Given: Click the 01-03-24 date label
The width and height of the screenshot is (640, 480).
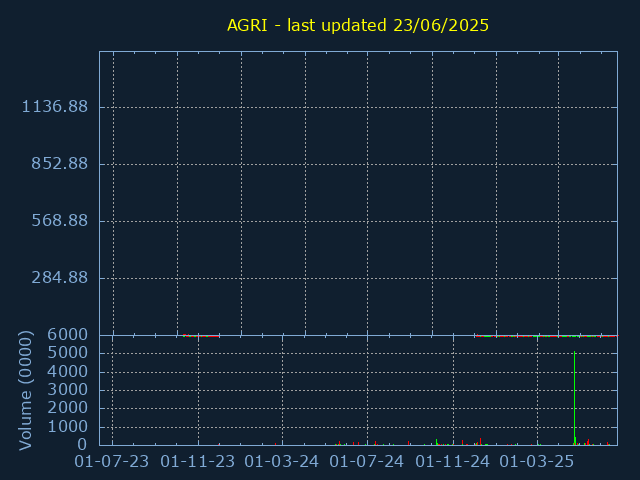Looking at the screenshot, I should click(282, 462).
